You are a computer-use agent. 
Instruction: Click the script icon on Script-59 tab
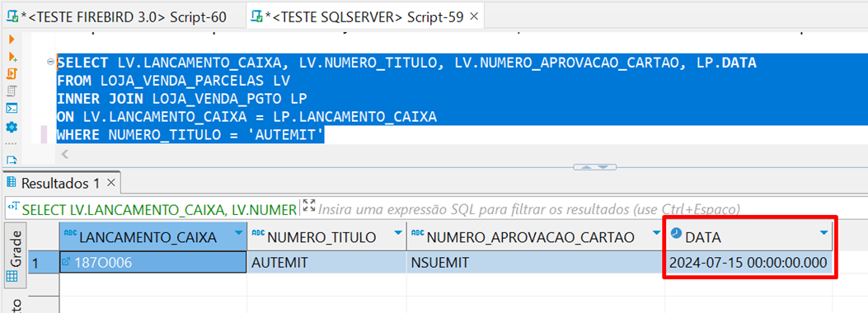pos(257,17)
